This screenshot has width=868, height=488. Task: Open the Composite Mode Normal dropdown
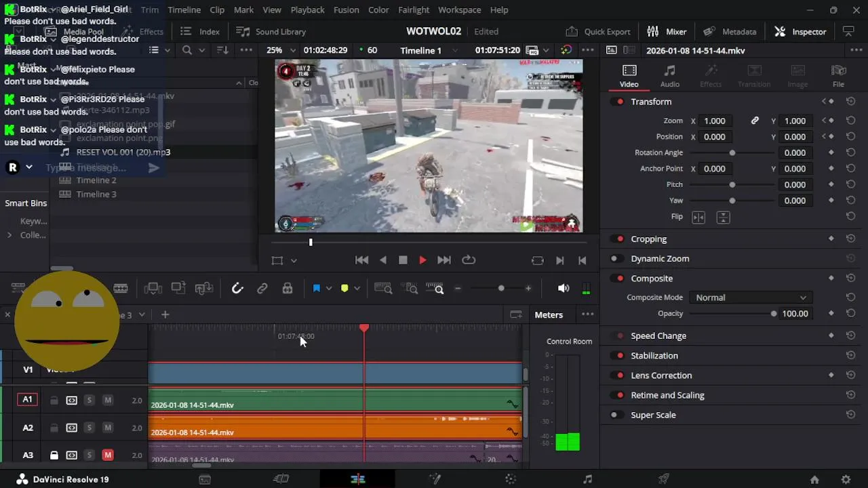tap(750, 298)
